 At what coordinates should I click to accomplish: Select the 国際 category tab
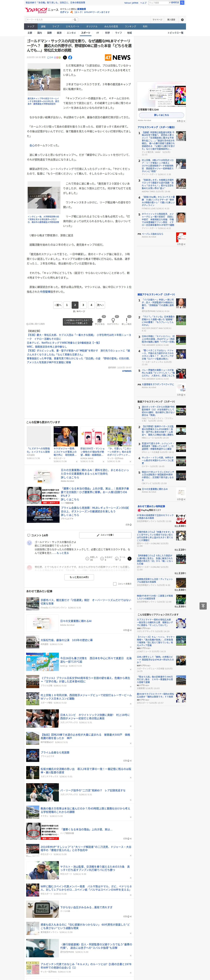pos(49,33)
